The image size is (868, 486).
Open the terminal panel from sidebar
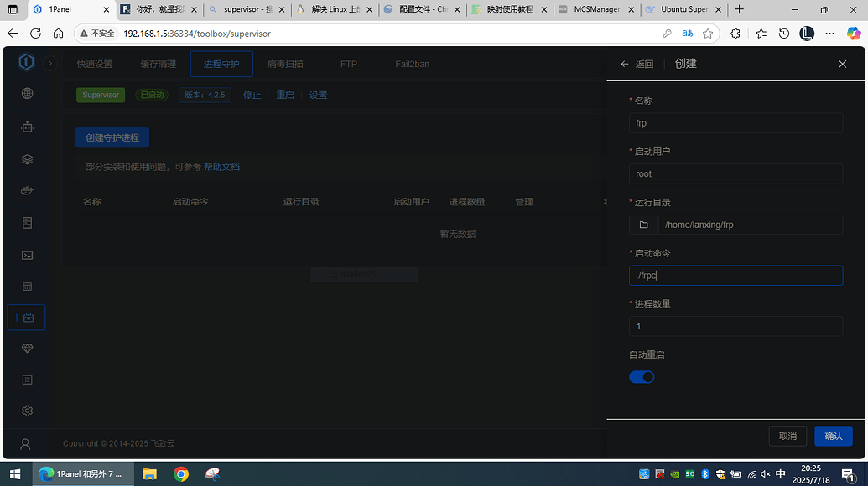point(26,255)
